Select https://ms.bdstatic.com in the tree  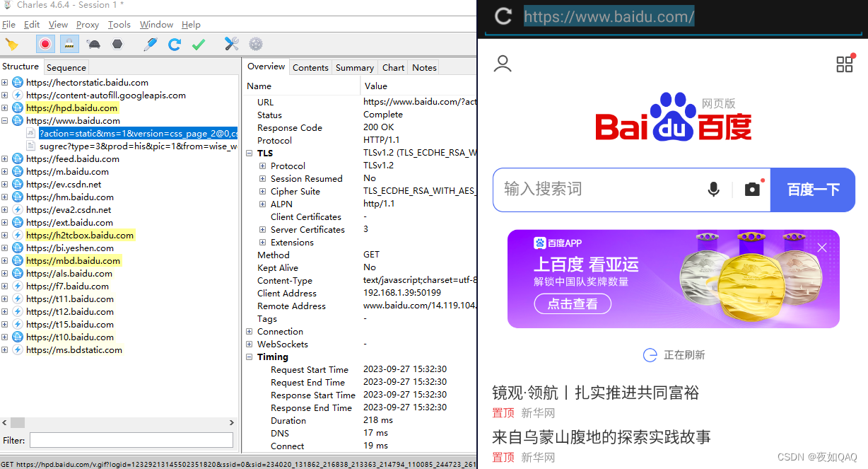pos(74,350)
